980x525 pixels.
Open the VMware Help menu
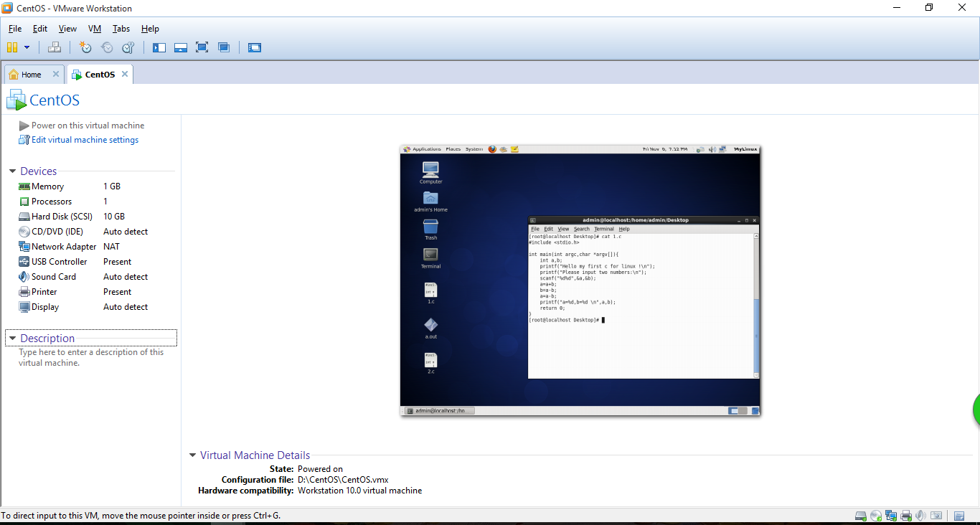pyautogui.click(x=150, y=29)
